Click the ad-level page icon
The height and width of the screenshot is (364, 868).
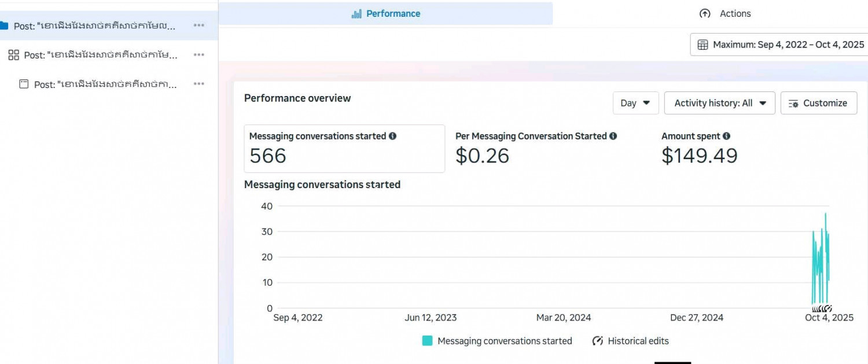point(24,84)
